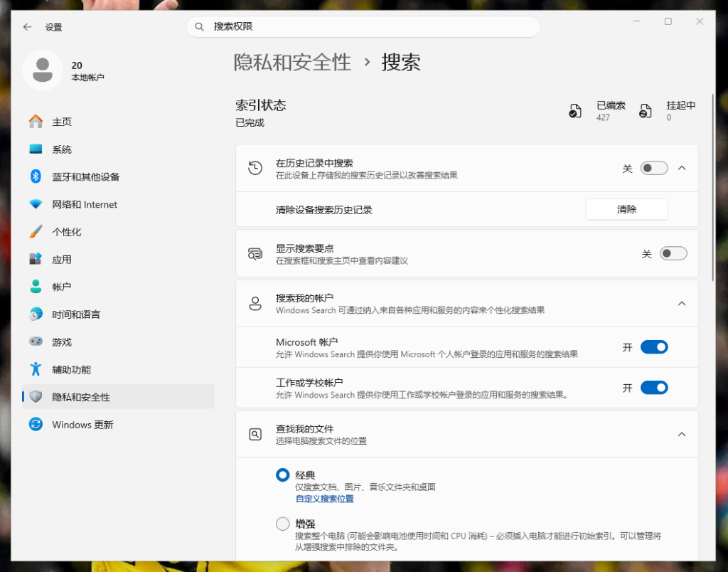Click the indexed count 427

point(603,117)
